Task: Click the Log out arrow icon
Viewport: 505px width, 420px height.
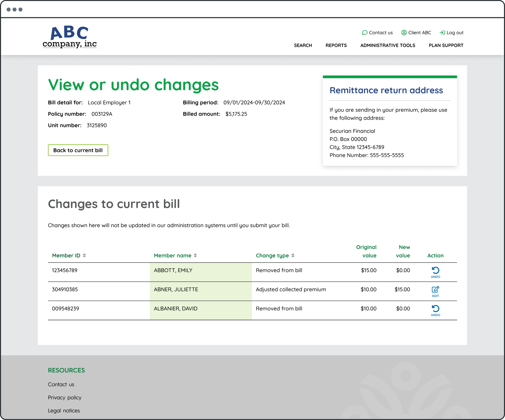Action: coord(442,33)
